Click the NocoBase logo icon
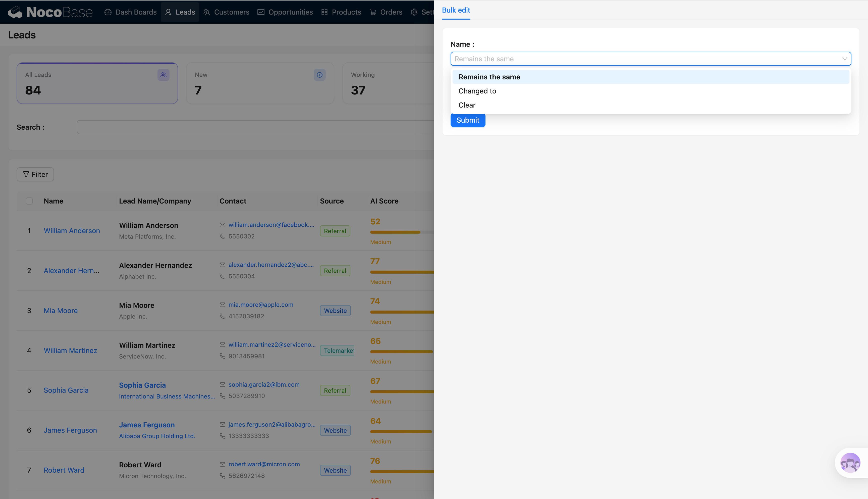This screenshot has height=499, width=868. click(x=15, y=12)
